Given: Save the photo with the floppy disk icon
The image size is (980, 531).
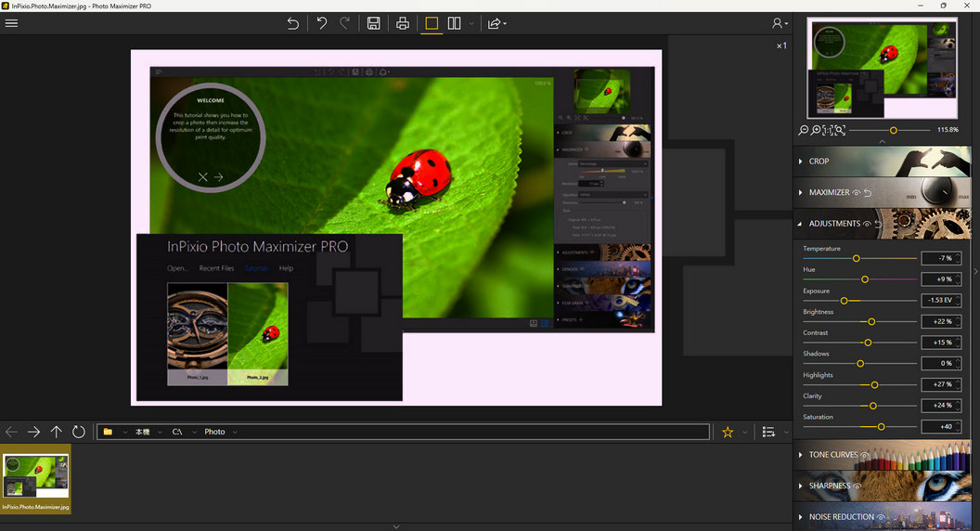Looking at the screenshot, I should click(x=373, y=24).
